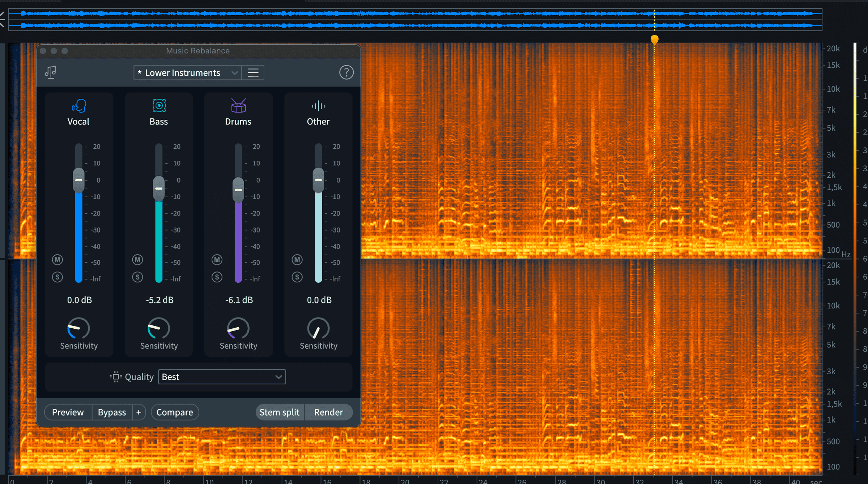Expand the Lower Instruments preset dropdown
The height and width of the screenshot is (484, 868).
[x=187, y=73]
